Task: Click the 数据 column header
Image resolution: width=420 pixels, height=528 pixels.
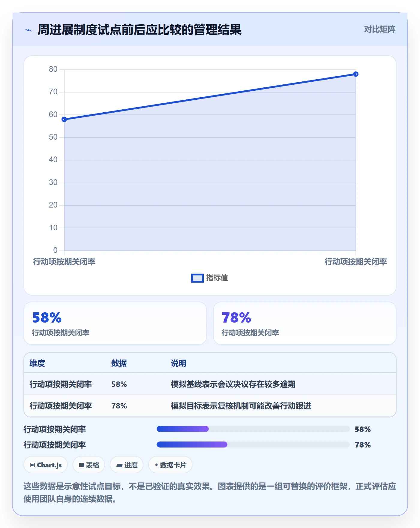Action: 119,363
